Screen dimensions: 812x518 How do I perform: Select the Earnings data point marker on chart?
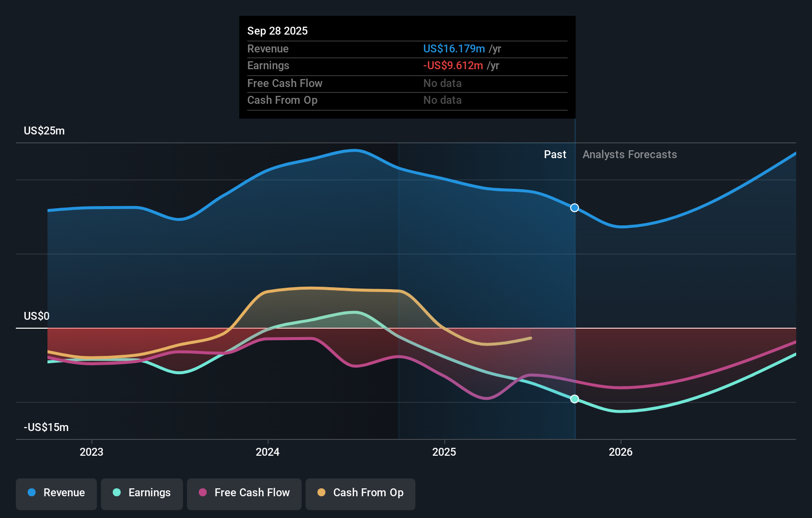point(574,399)
